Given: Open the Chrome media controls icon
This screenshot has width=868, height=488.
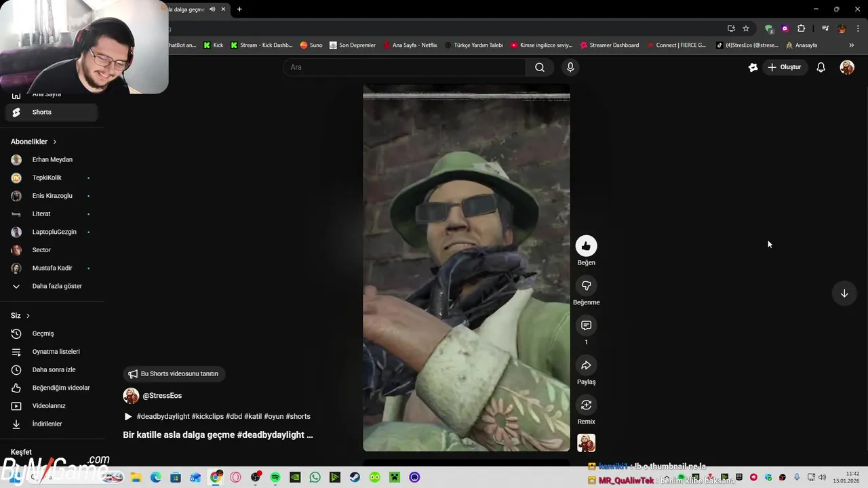Looking at the screenshot, I should 825,28.
